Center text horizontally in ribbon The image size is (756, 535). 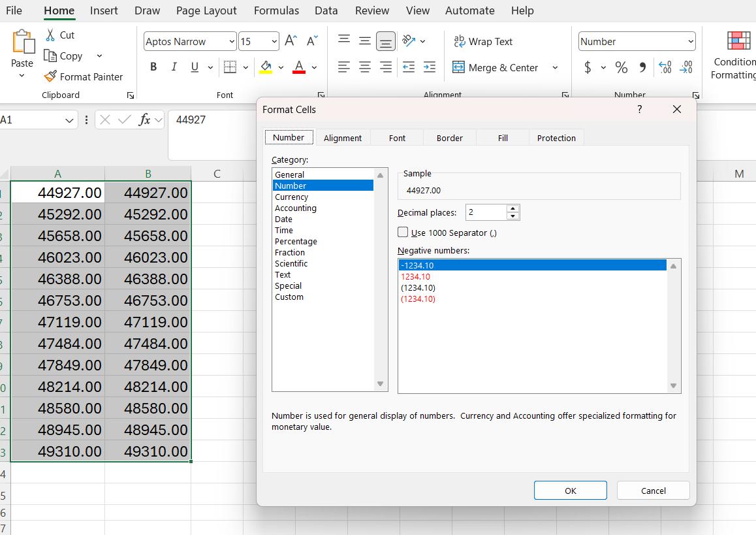pos(365,67)
